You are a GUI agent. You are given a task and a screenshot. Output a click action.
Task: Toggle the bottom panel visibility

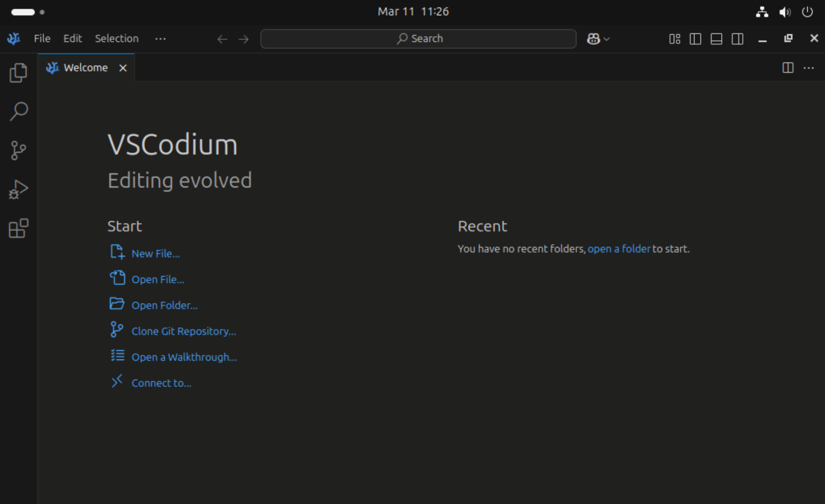tap(717, 39)
